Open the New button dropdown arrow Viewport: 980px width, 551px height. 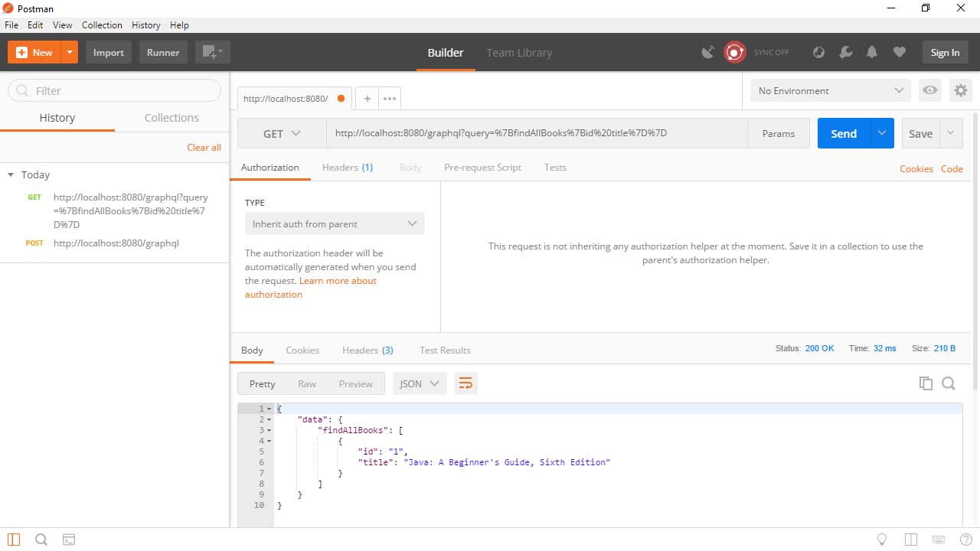[x=70, y=52]
